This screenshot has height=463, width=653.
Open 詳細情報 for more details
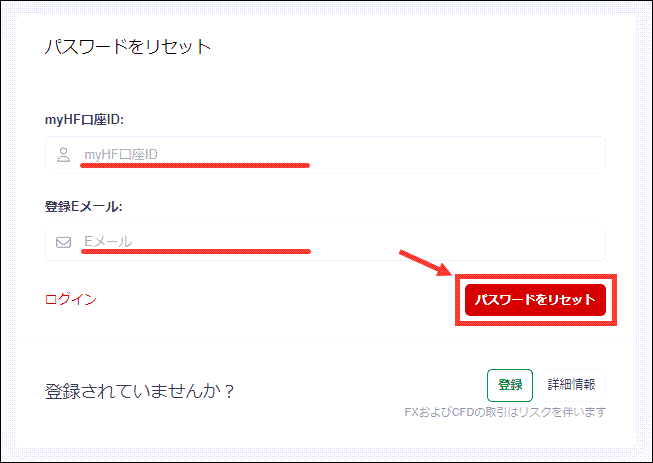[x=571, y=384]
